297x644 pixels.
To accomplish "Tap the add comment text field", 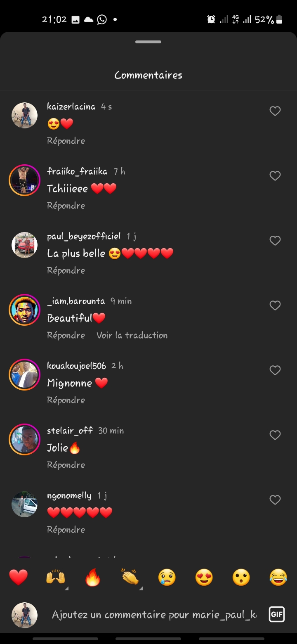I will click(x=153, y=615).
